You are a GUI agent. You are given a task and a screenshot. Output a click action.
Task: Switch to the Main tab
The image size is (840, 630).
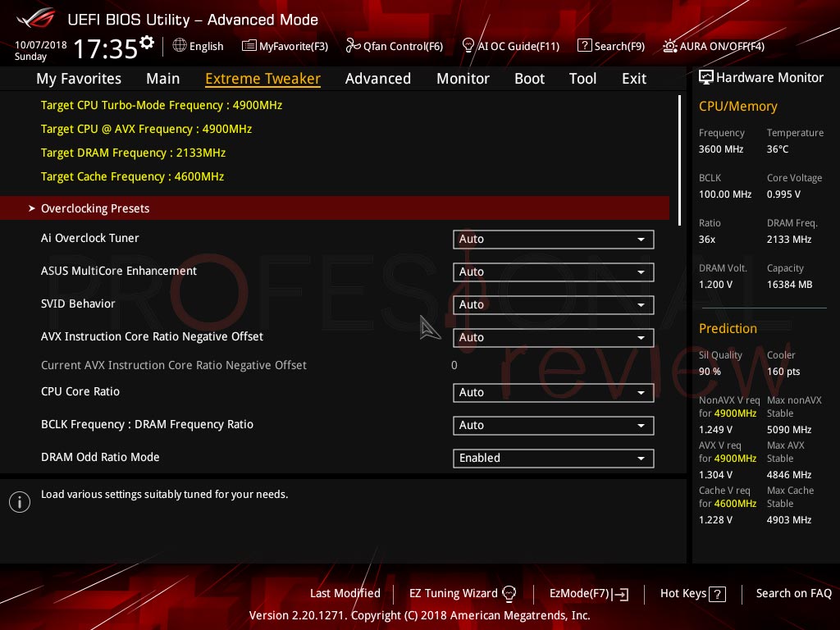tap(163, 79)
